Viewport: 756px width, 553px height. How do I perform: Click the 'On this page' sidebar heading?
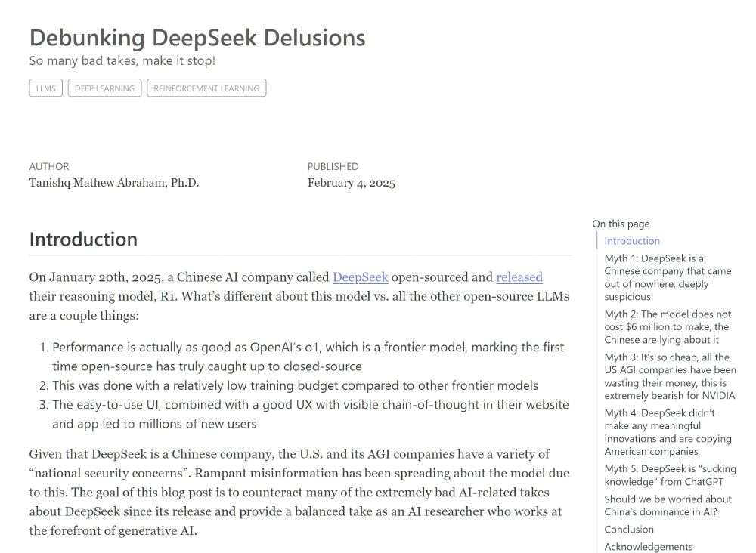click(621, 224)
